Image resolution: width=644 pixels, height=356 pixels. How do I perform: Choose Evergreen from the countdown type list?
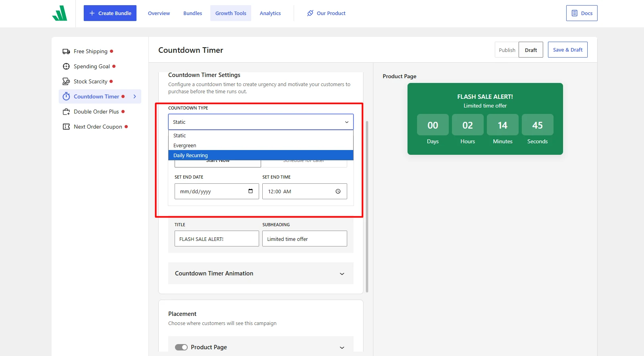coord(261,146)
